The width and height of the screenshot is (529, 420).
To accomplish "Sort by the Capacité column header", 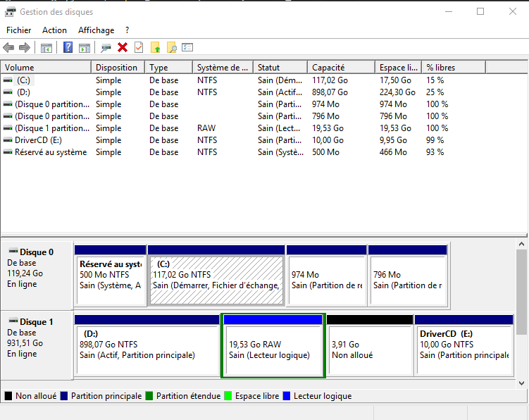I will click(342, 67).
